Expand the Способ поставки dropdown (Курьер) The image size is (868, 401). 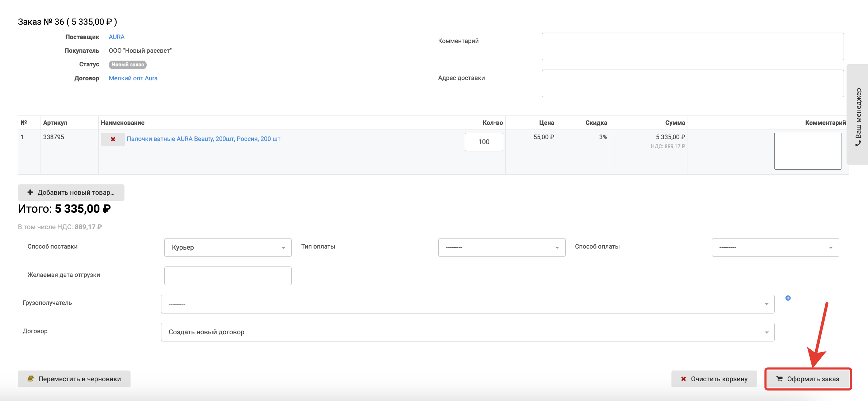pyautogui.click(x=228, y=247)
